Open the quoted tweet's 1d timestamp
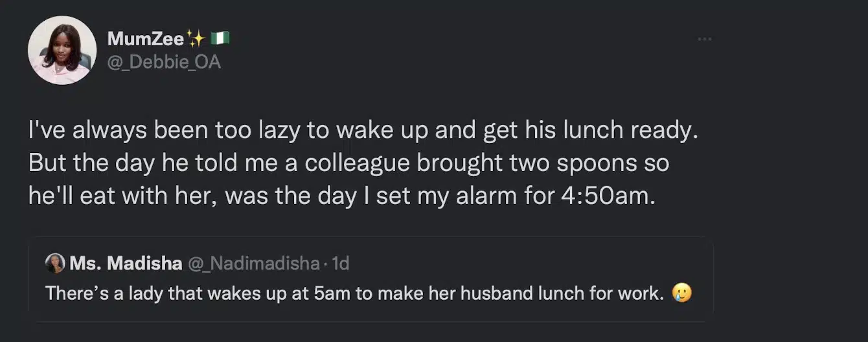The height and width of the screenshot is (342, 868). pyautogui.click(x=340, y=264)
